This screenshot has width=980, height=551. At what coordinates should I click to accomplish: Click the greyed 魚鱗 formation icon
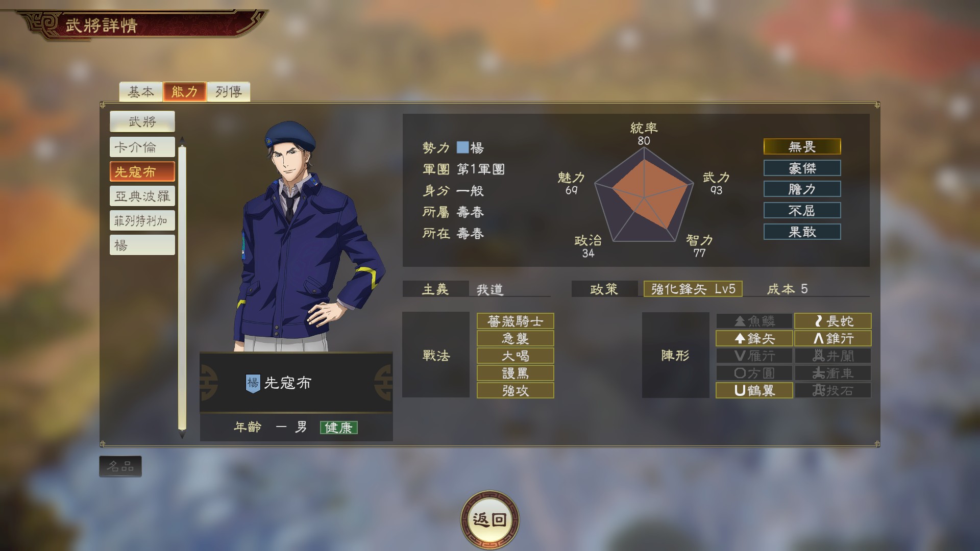tap(754, 321)
